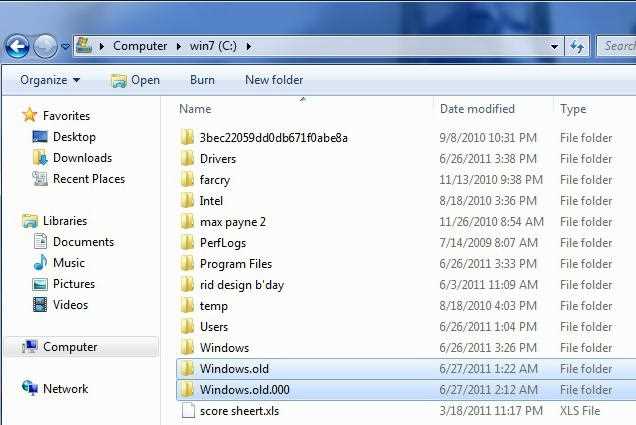Image resolution: width=636 pixels, height=425 pixels.
Task: Click the Videos film icon
Action: (40, 305)
